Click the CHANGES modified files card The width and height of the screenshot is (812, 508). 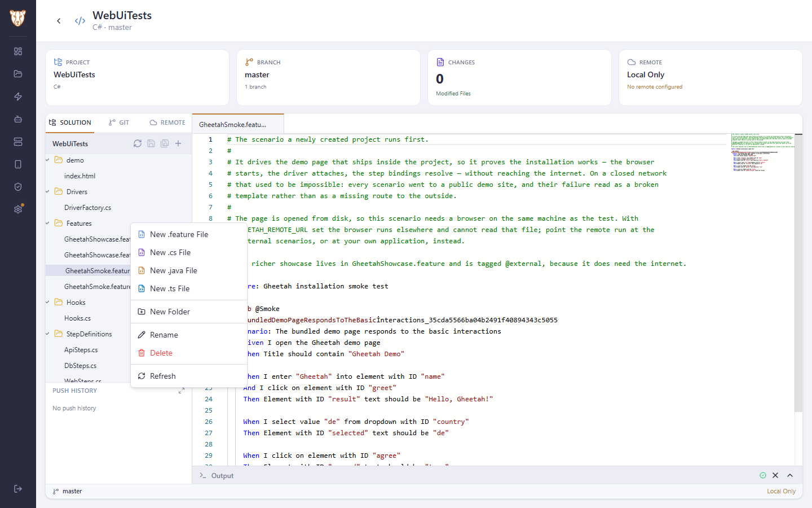pos(519,77)
